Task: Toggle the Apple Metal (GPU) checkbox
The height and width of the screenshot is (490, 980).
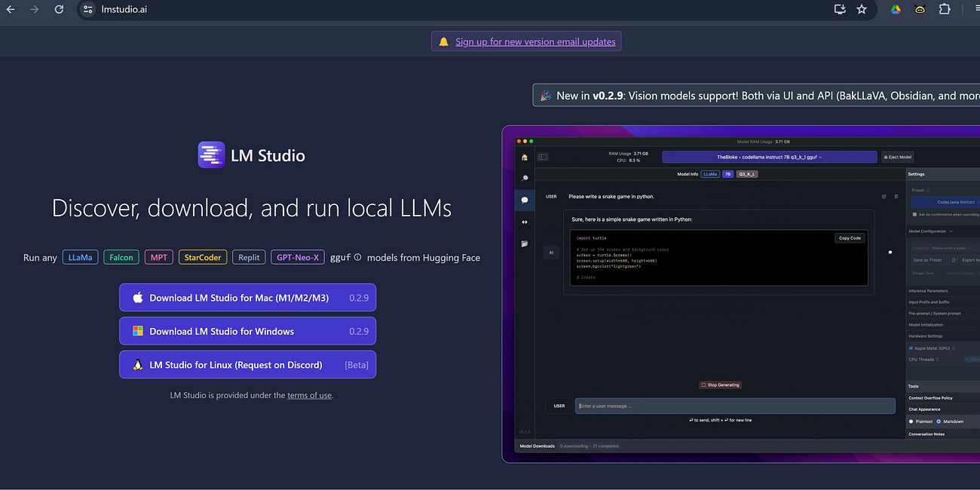Action: point(911,348)
